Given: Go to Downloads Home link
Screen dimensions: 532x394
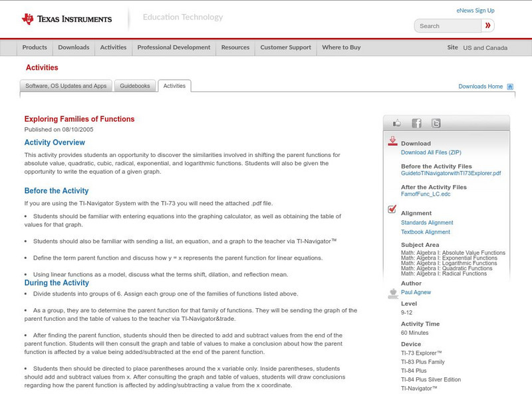Looking at the screenshot, I should point(480,87).
